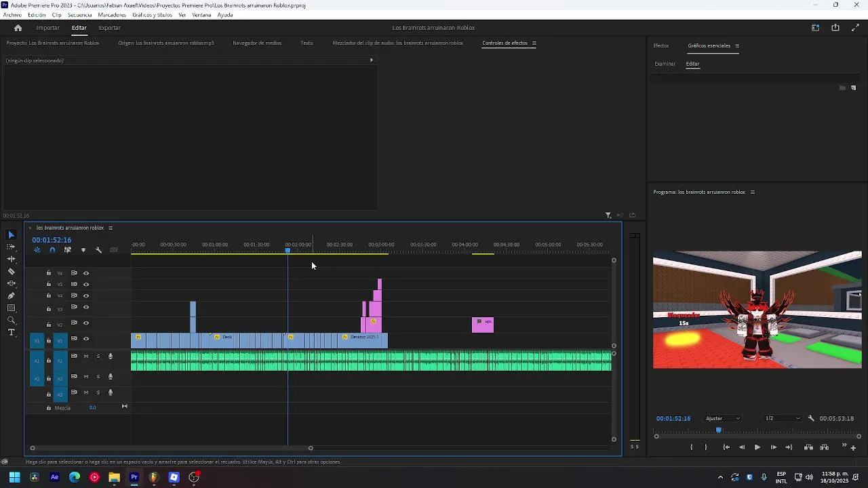Click the Quick Export share icon
868x488 pixels.
pyautogui.click(x=835, y=28)
